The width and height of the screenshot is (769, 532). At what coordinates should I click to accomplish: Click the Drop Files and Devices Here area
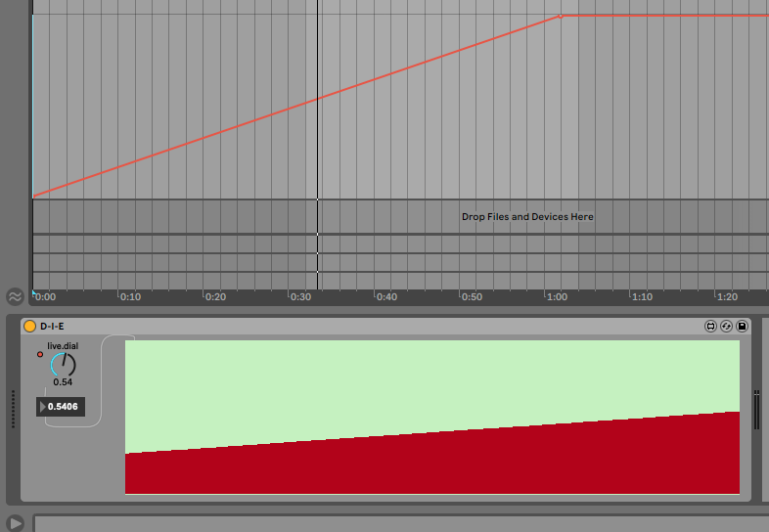[527, 217]
